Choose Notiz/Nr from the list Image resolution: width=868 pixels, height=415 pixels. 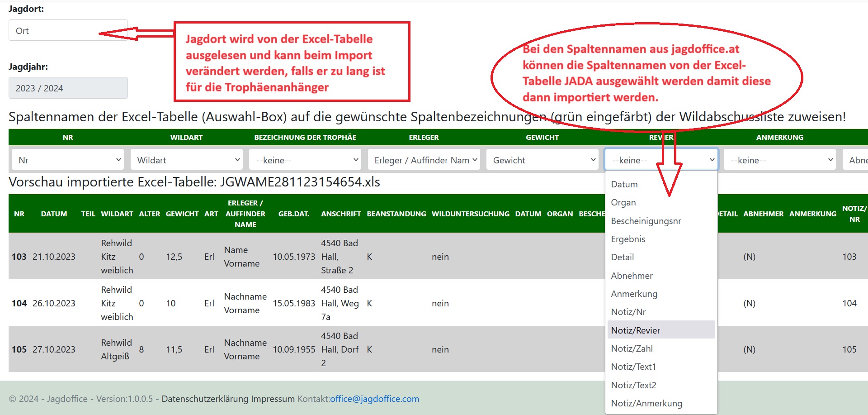(628, 312)
